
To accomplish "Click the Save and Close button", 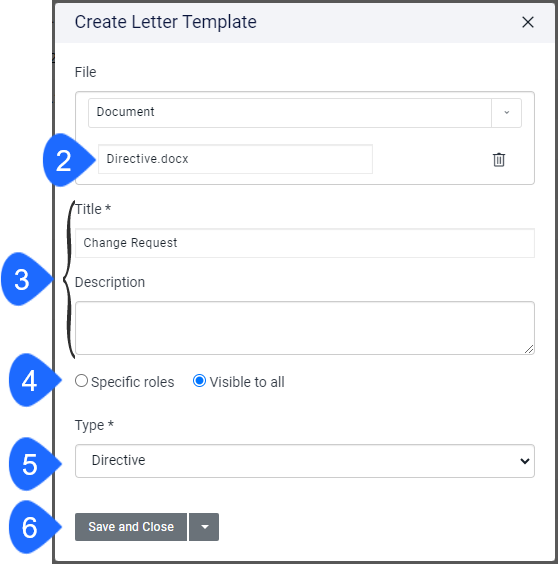I will (x=131, y=527).
